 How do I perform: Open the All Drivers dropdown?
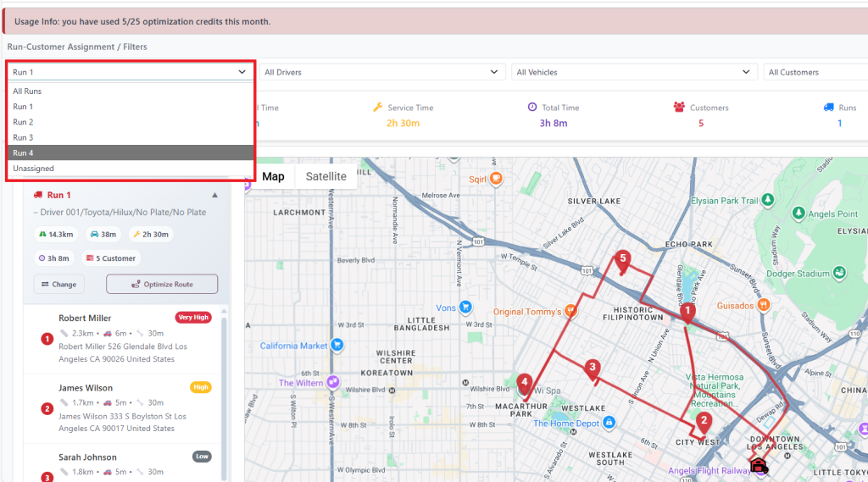pyautogui.click(x=381, y=72)
